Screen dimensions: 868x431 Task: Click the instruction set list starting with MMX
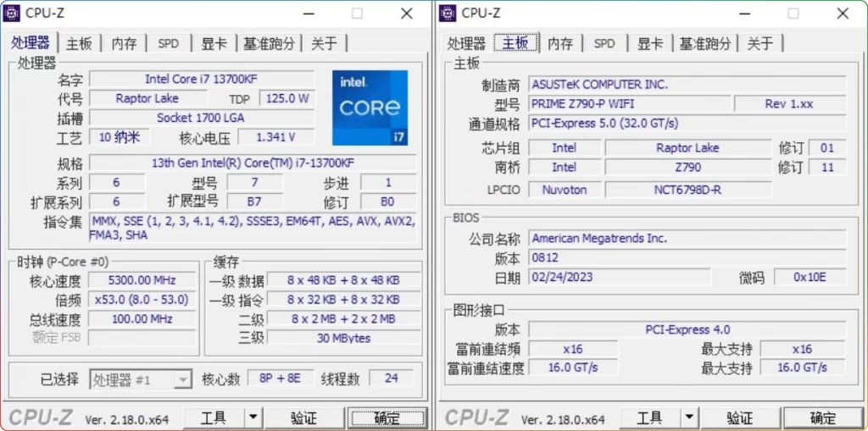click(253, 228)
